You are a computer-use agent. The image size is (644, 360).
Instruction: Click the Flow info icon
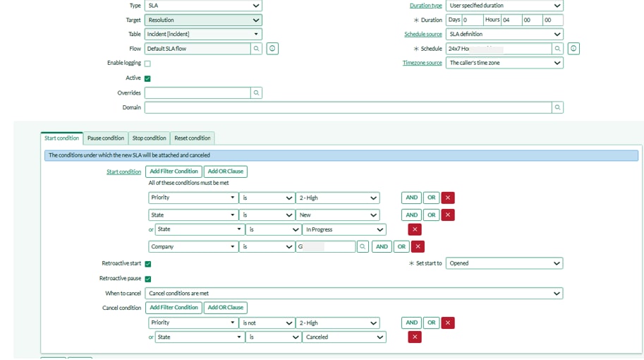(272, 49)
